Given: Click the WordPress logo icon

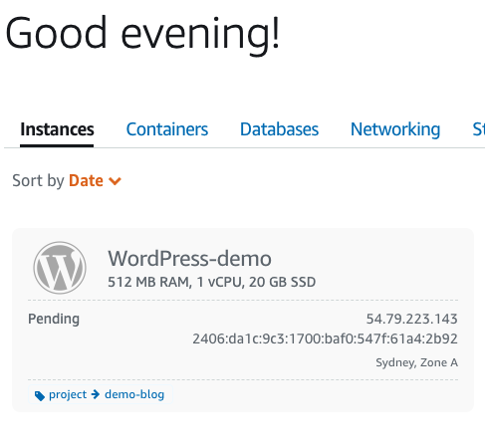Looking at the screenshot, I should pyautogui.click(x=60, y=268).
